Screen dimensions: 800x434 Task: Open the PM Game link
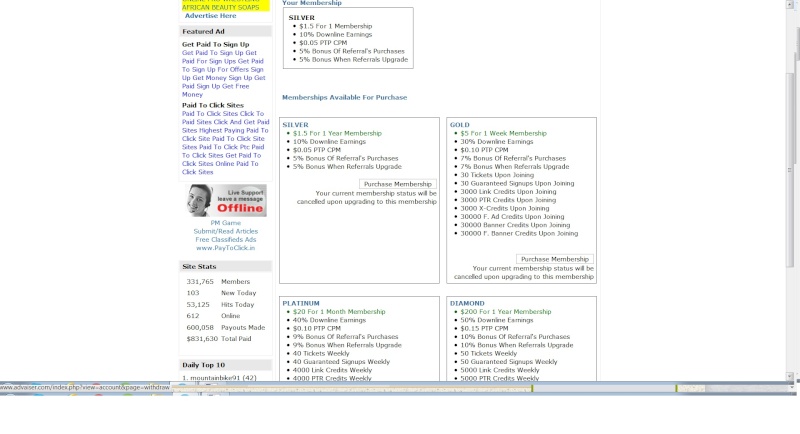coord(226,223)
